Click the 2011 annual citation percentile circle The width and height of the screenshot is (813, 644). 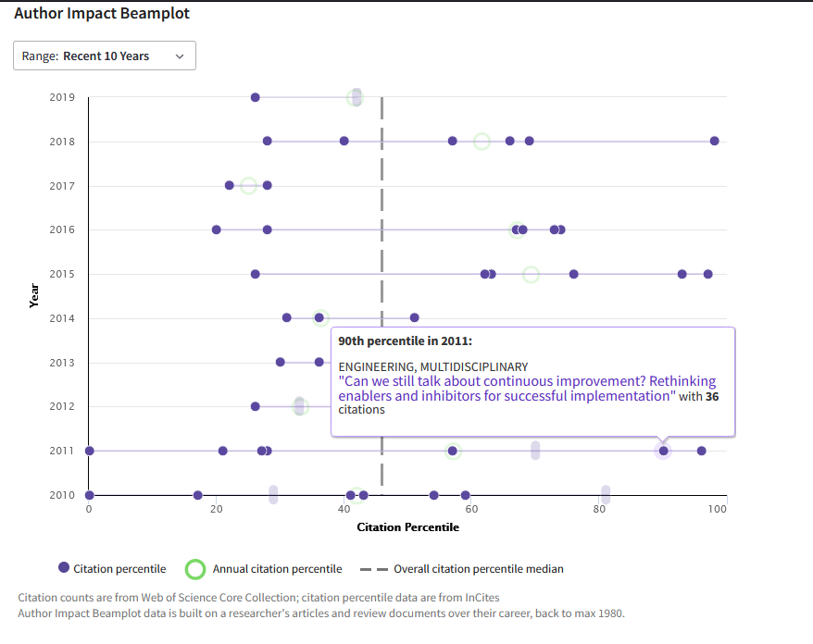(453, 451)
